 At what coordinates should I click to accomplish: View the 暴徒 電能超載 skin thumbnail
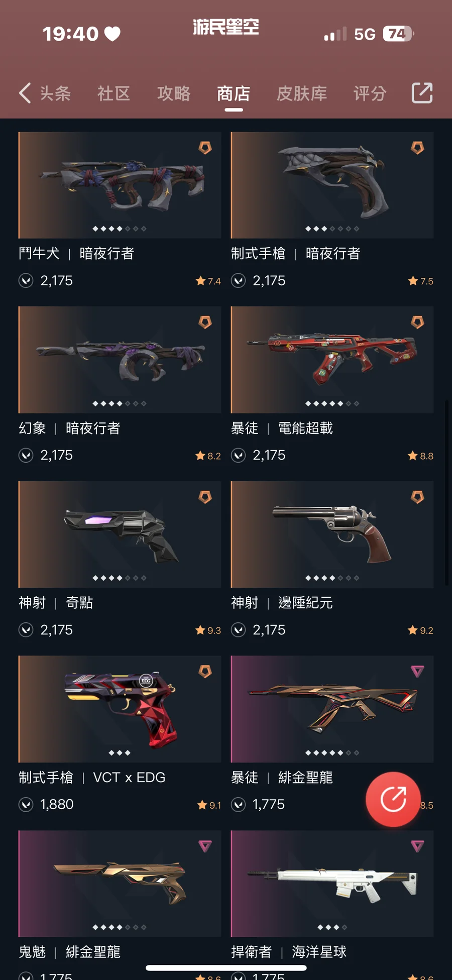point(332,360)
